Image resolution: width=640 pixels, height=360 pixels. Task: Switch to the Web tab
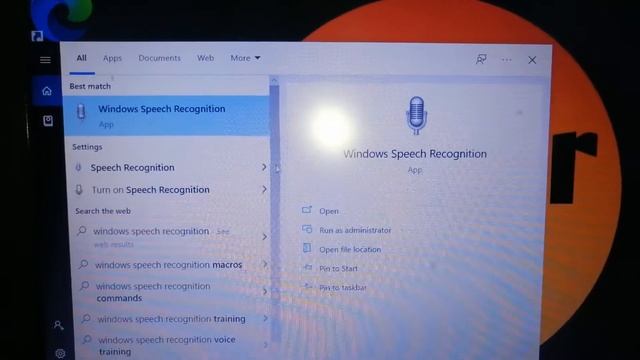205,58
